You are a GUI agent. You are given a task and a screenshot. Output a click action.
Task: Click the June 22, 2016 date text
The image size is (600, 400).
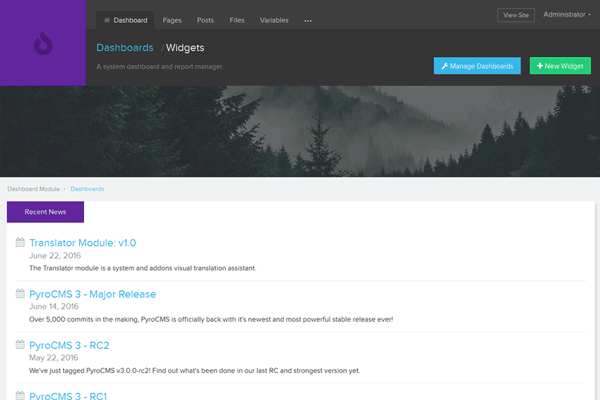tap(55, 256)
